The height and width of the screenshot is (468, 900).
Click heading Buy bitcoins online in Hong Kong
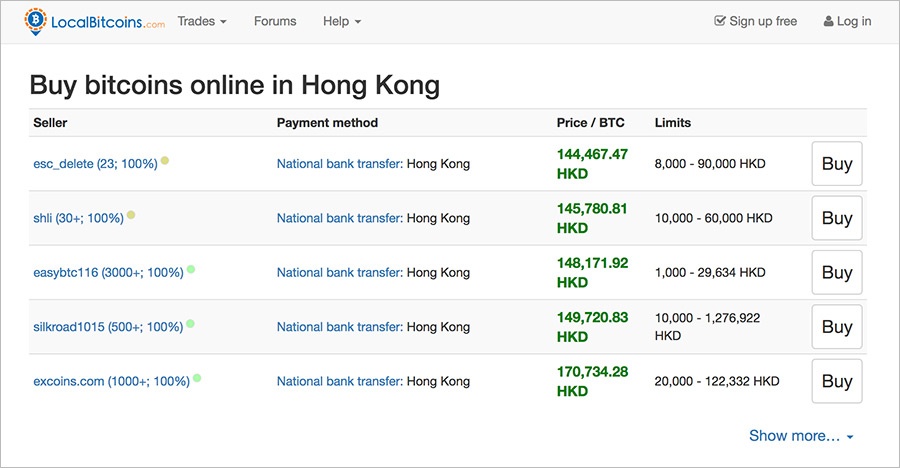coord(235,85)
